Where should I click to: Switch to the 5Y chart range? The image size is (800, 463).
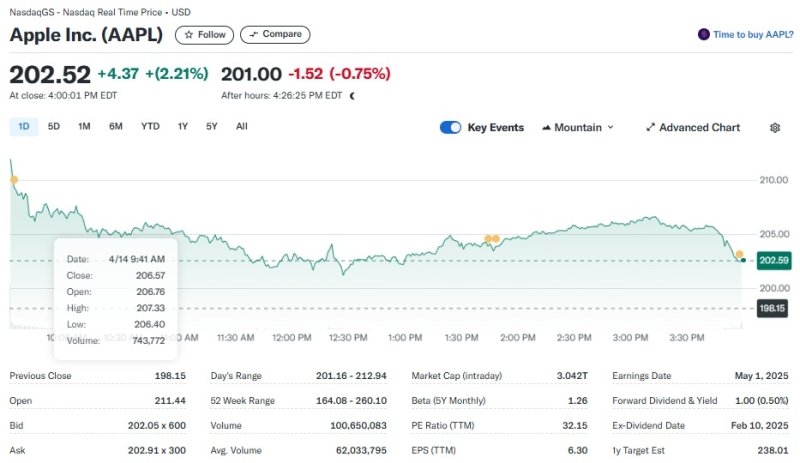tap(212, 126)
